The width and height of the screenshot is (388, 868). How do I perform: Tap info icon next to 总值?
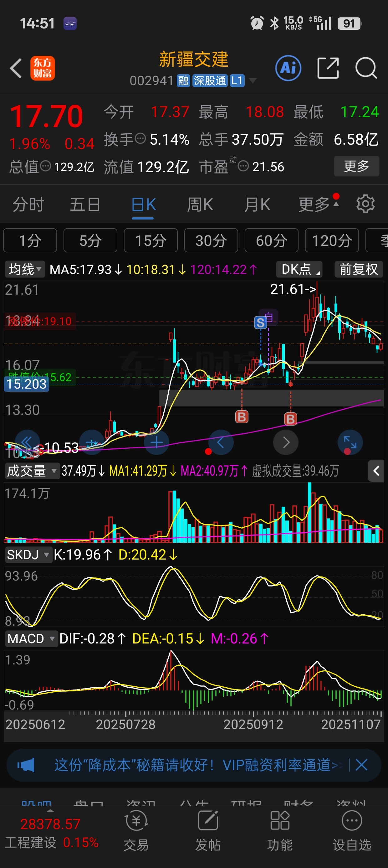(x=45, y=166)
